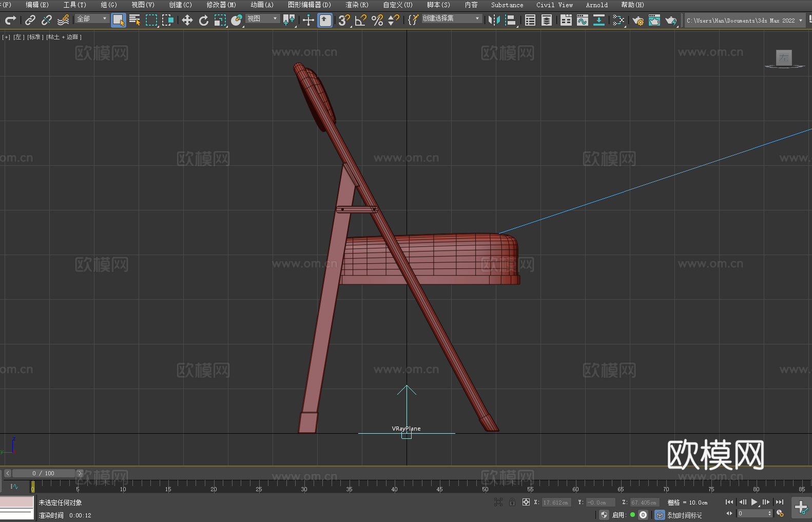Open Schematic View icon
This screenshot has width=812, height=522.
(x=618, y=20)
